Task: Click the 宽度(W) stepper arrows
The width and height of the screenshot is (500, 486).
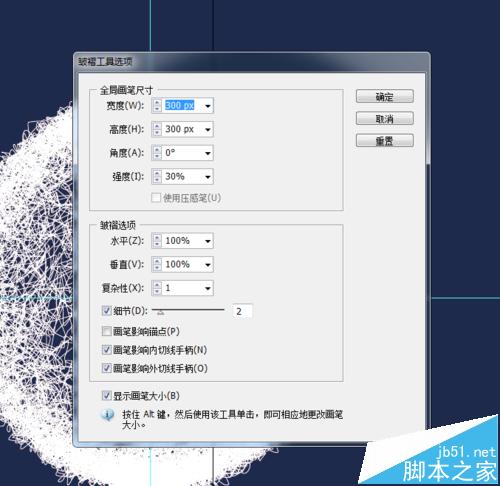Action: pos(157,106)
